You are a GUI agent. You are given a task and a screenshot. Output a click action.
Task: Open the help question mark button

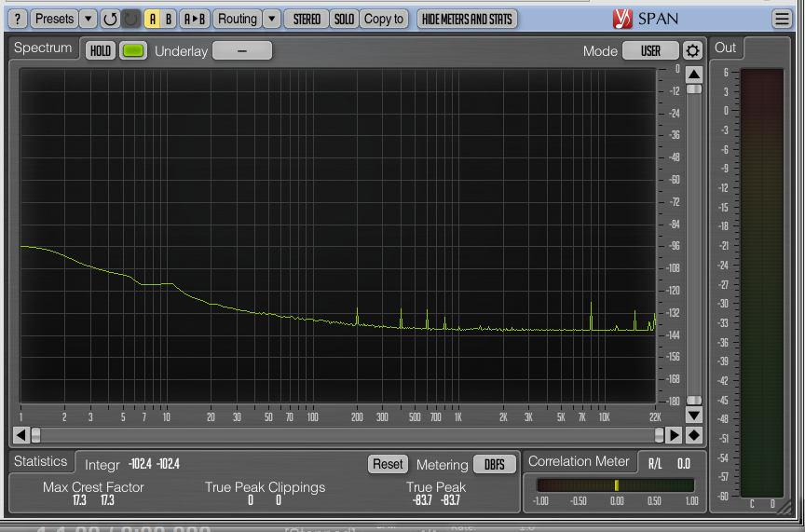tap(18, 19)
